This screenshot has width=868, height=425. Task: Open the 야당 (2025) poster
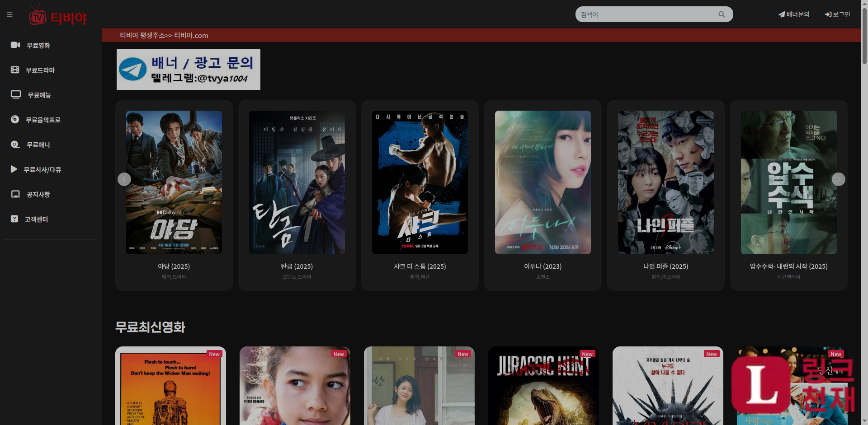point(174,182)
